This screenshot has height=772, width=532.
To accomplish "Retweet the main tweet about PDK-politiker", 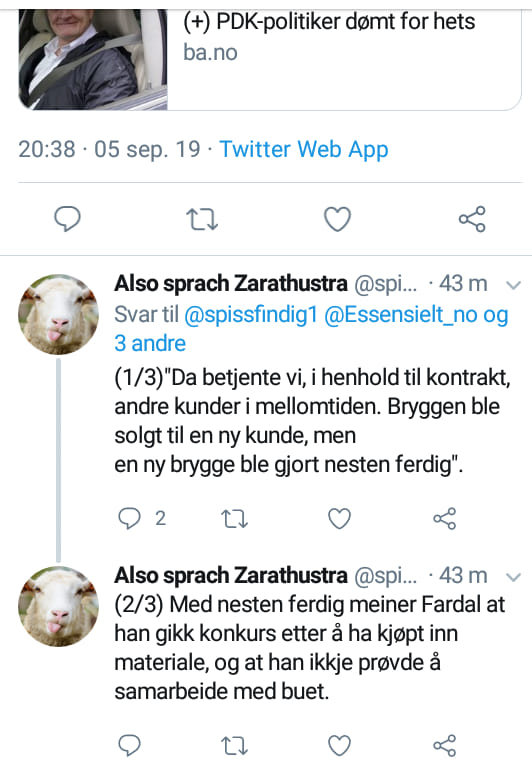I will (x=202, y=220).
